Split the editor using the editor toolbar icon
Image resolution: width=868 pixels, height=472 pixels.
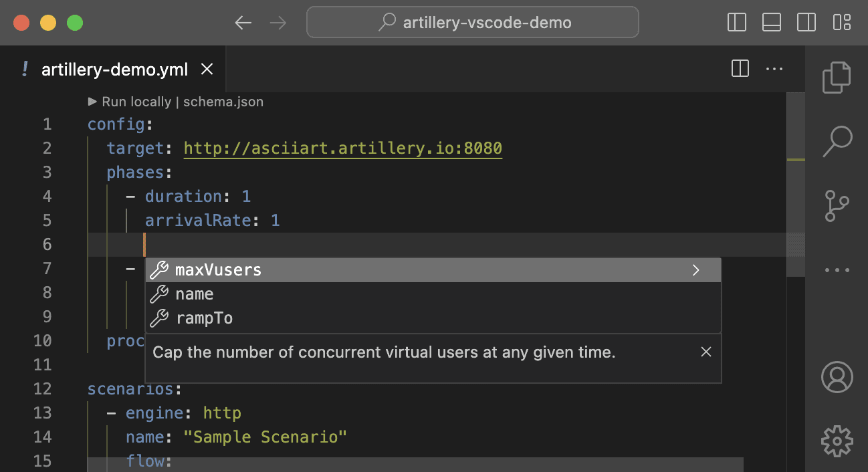pyautogui.click(x=740, y=69)
